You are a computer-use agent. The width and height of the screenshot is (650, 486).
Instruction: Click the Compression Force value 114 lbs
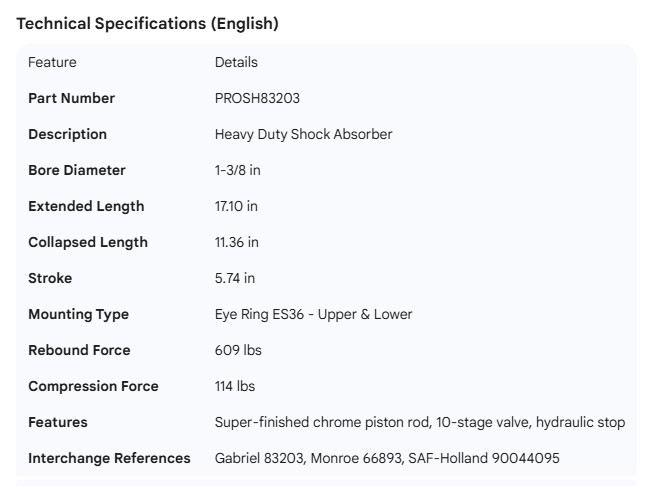coord(236,386)
